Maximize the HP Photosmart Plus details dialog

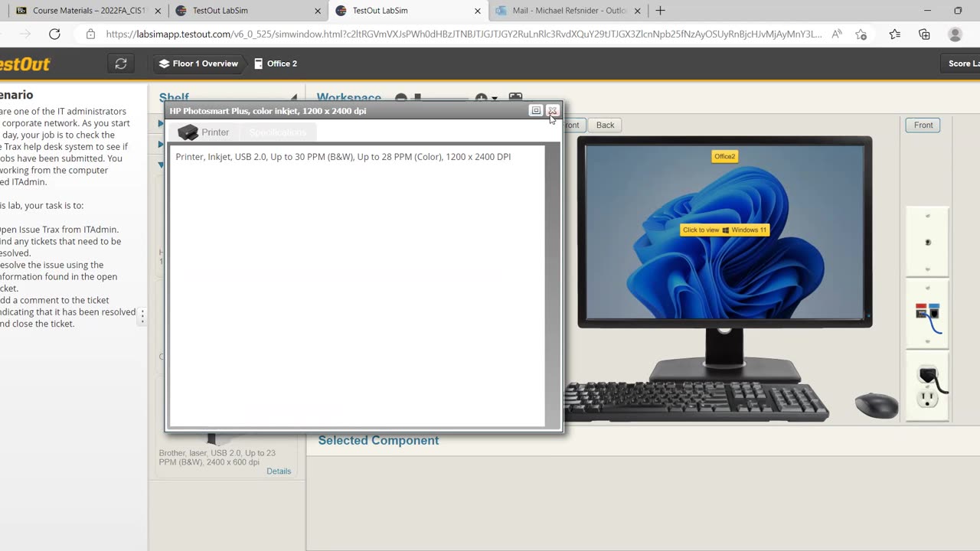[536, 111]
